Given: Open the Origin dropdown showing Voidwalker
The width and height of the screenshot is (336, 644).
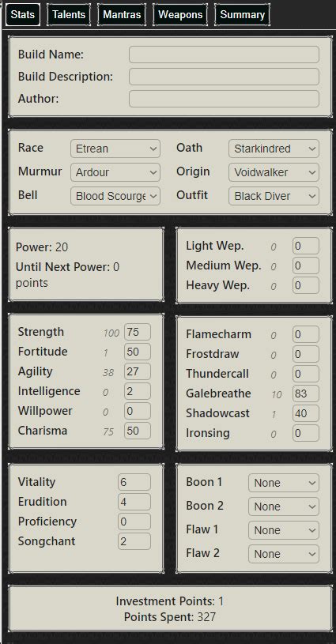Looking at the screenshot, I should click(x=274, y=172).
